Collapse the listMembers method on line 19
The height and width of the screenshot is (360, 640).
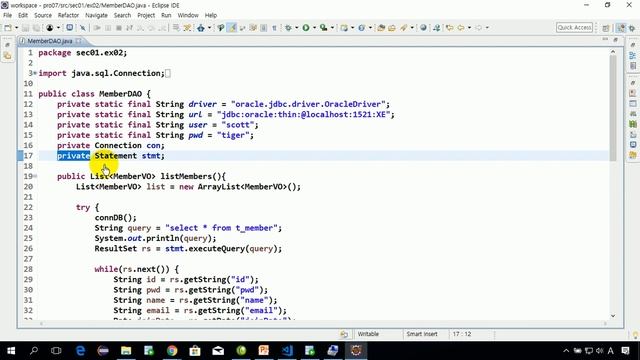pos(35,176)
